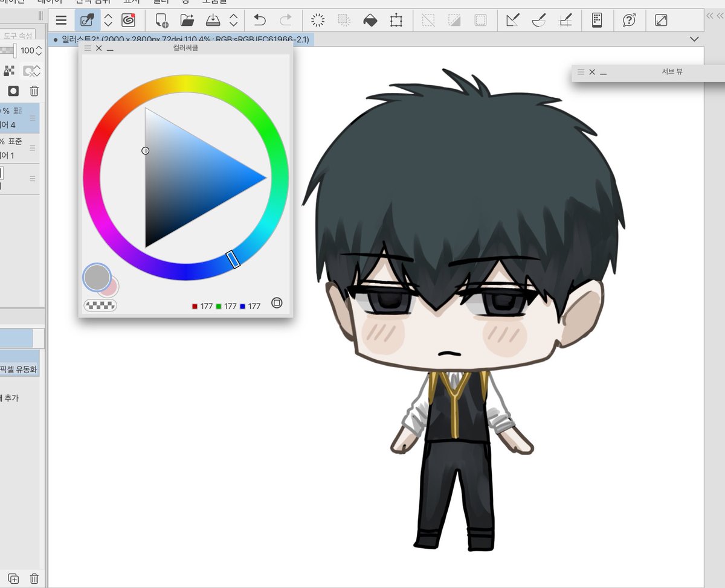Click the Clear outside selection icon

tap(344, 21)
